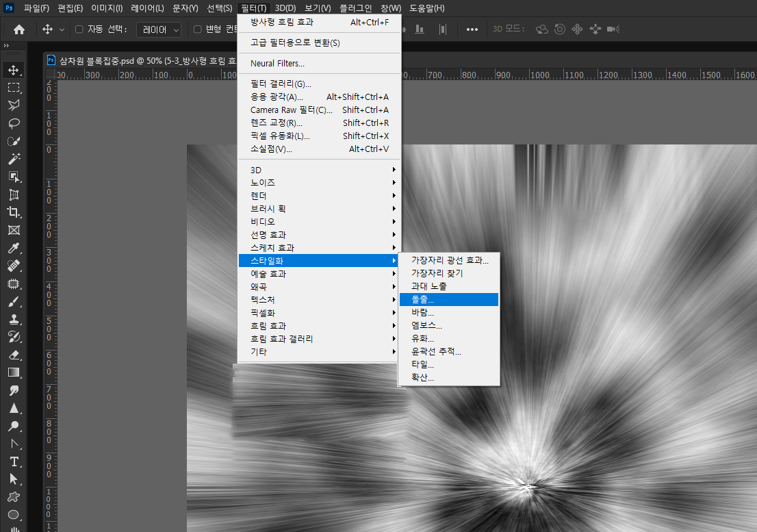
Task: Choose 바람... in the 스타일화 submenu
Action: coord(449,312)
